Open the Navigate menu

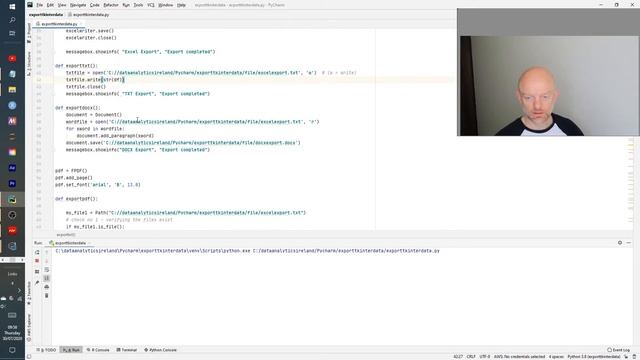(x=78, y=5)
